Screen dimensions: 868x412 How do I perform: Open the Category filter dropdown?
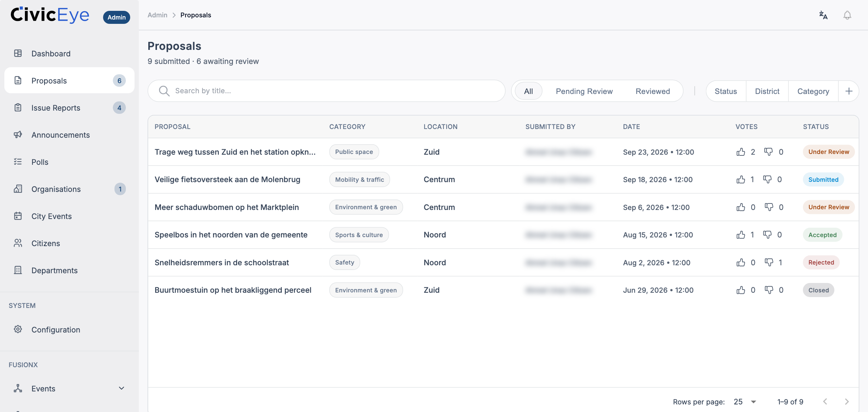(x=813, y=91)
